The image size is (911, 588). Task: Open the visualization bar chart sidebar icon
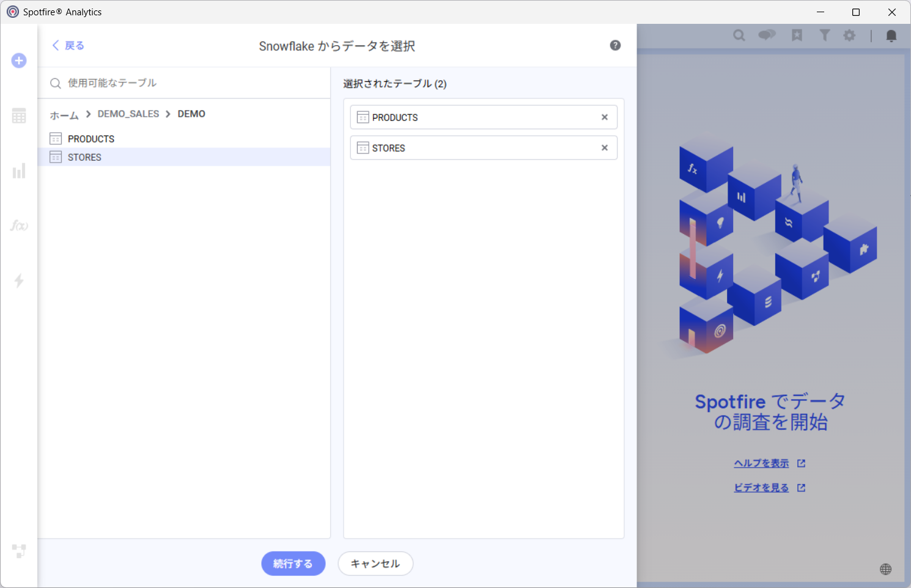click(x=19, y=171)
